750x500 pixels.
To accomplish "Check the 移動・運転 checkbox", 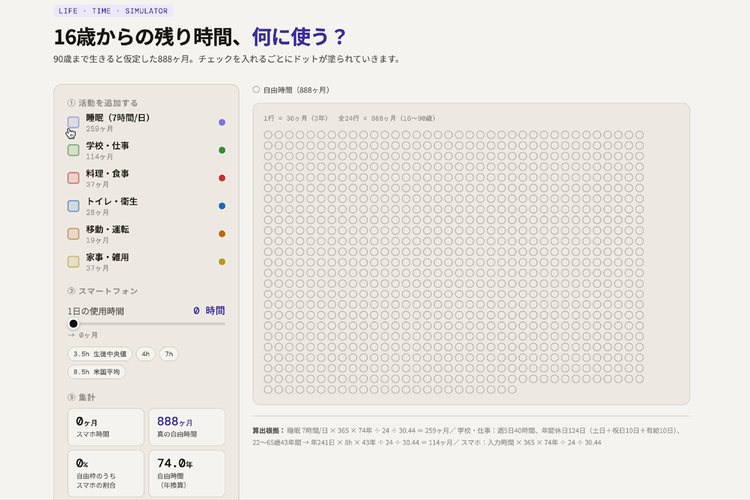I will coord(73,234).
